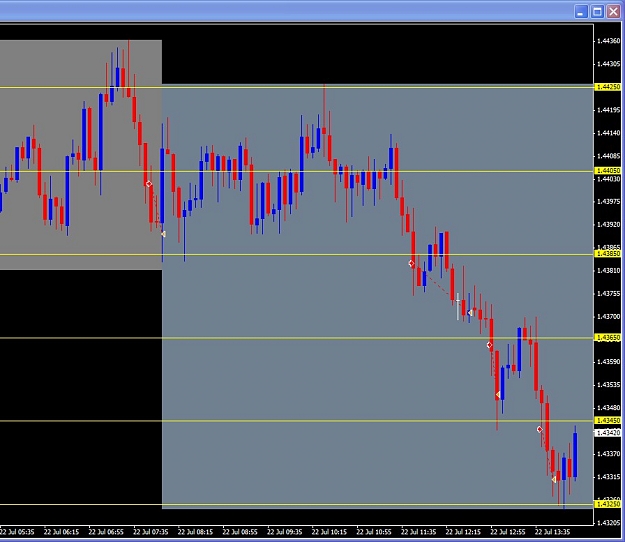Click the 22 Jul 12:55 time label

pyautogui.click(x=508, y=532)
